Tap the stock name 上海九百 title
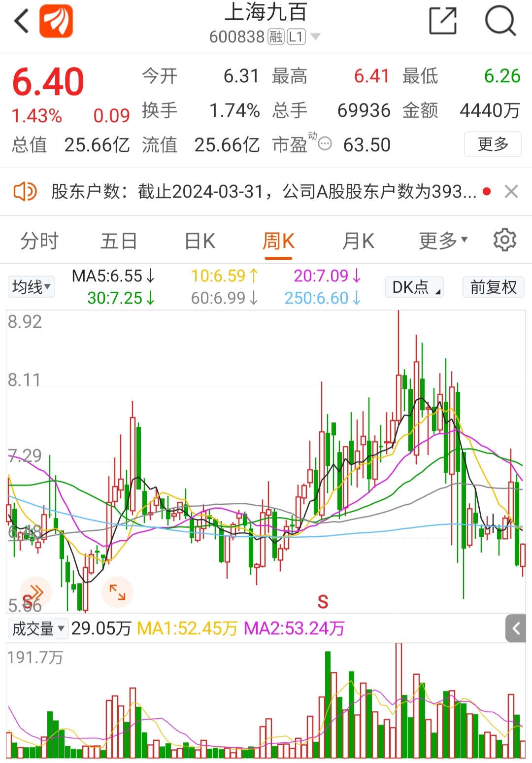Screen dimensions: 532x763 (x=266, y=12)
